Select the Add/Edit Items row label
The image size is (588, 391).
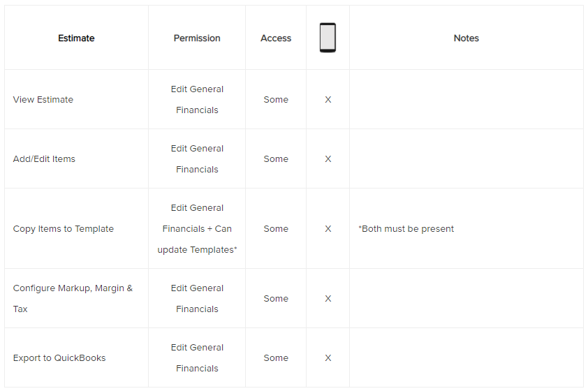(44, 159)
